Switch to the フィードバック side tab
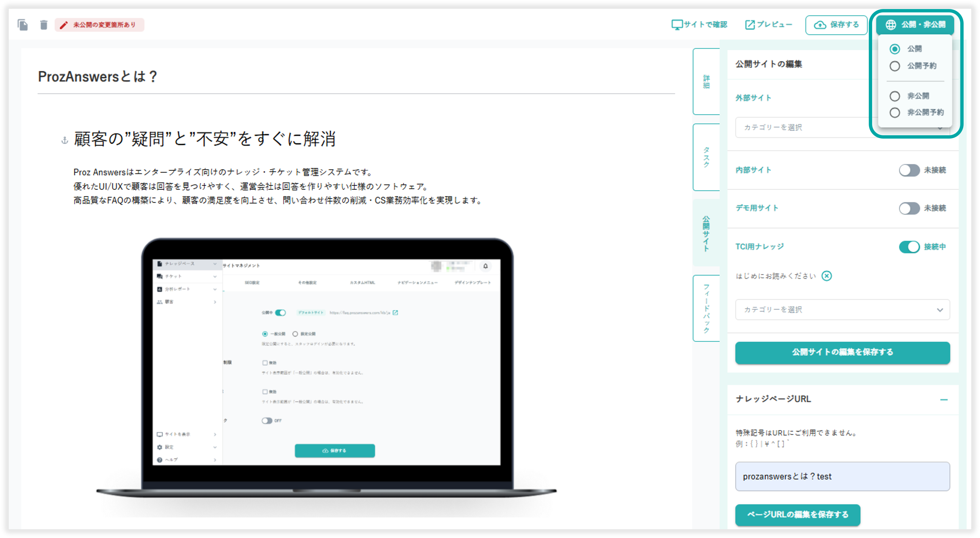Screen dimensions: 980x538 tap(706, 308)
